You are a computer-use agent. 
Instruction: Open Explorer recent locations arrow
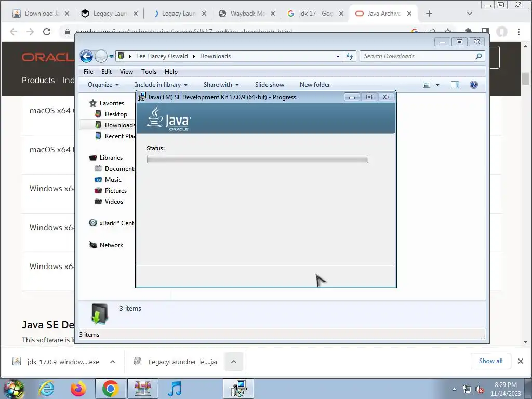point(111,57)
